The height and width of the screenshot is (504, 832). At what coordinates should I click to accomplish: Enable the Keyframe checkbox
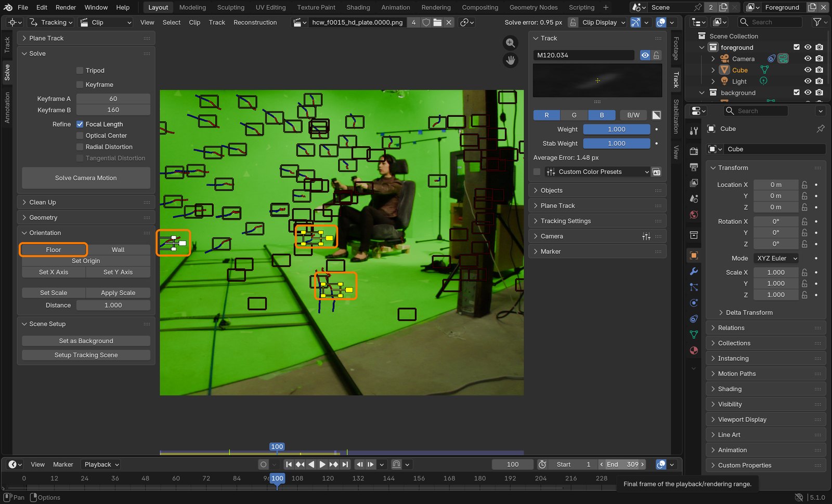click(x=80, y=85)
